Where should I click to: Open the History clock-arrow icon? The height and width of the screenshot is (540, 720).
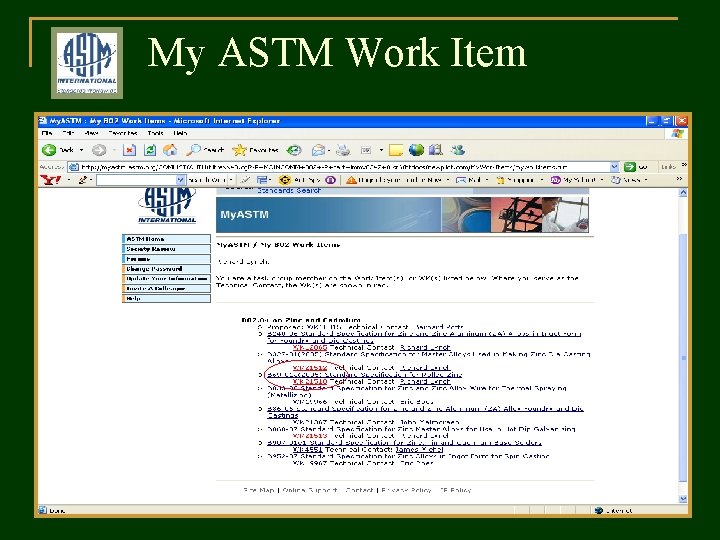click(x=294, y=150)
